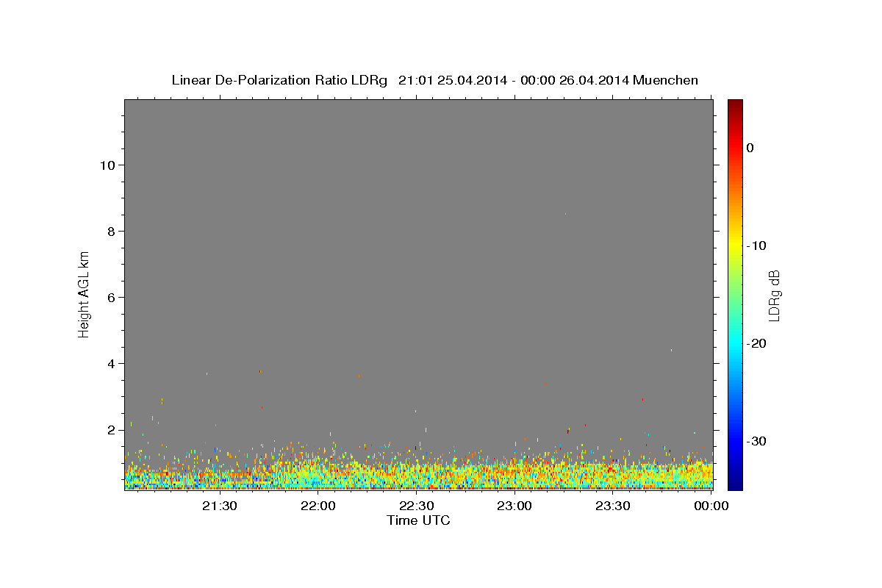Image resolution: width=882 pixels, height=588 pixels.
Task: Click the dark red top of colorbar
Action: point(735,105)
